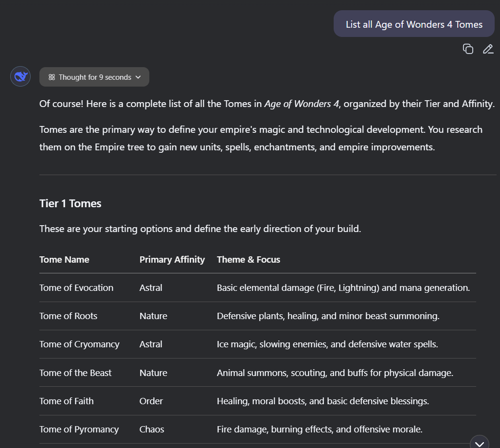This screenshot has width=500, height=448.
Task: Click the Tome Name column header
Action: pos(64,259)
